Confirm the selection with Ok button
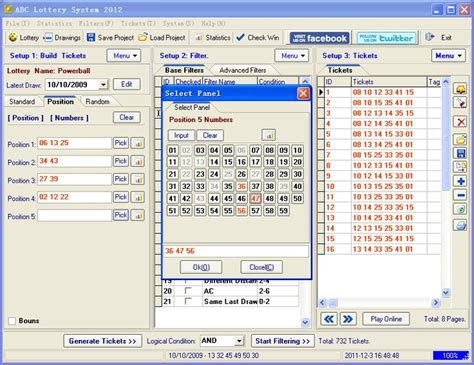This screenshot has width=474, height=365. coord(201,267)
